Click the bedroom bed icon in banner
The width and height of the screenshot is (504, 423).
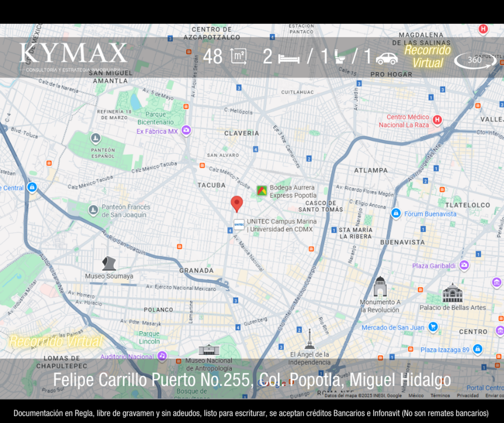[x=289, y=58]
